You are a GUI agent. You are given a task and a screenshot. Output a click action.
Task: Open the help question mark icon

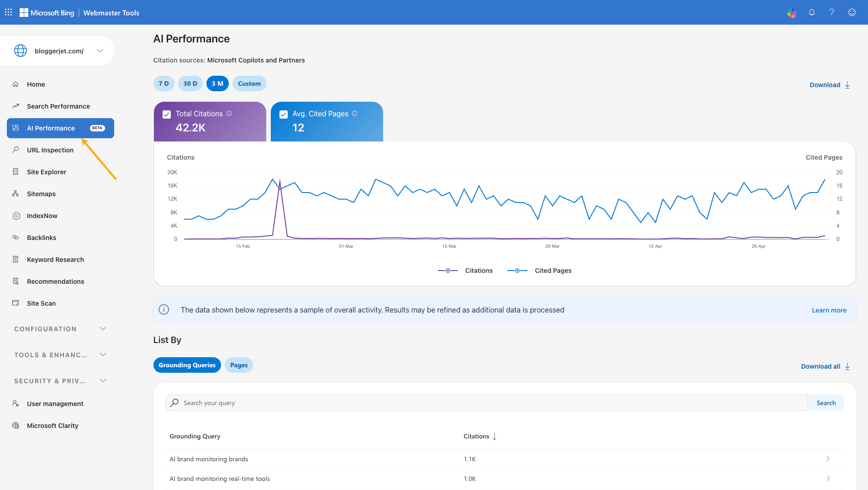pyautogui.click(x=832, y=12)
